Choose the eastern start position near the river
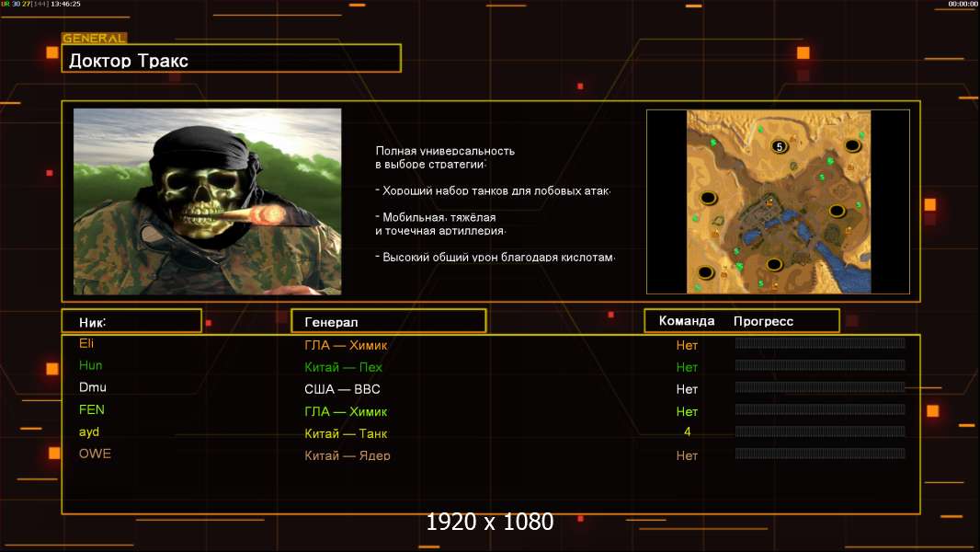The image size is (980, 552). tap(837, 211)
